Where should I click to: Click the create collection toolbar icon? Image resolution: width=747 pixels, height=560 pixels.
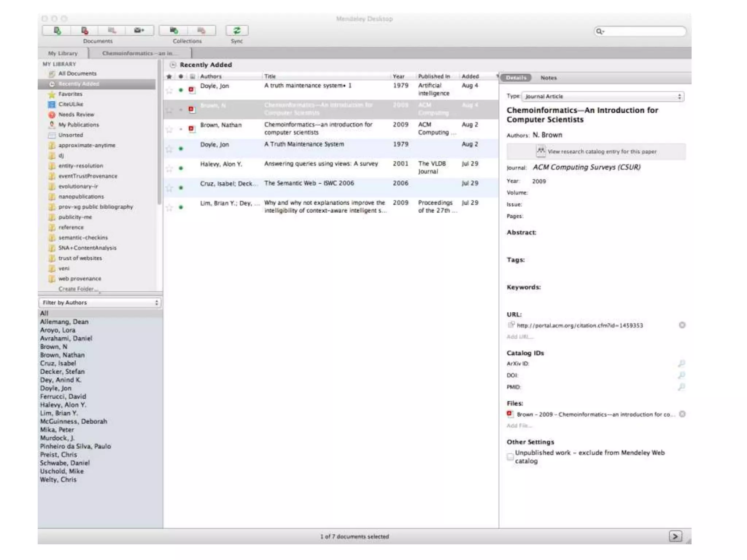pyautogui.click(x=174, y=31)
